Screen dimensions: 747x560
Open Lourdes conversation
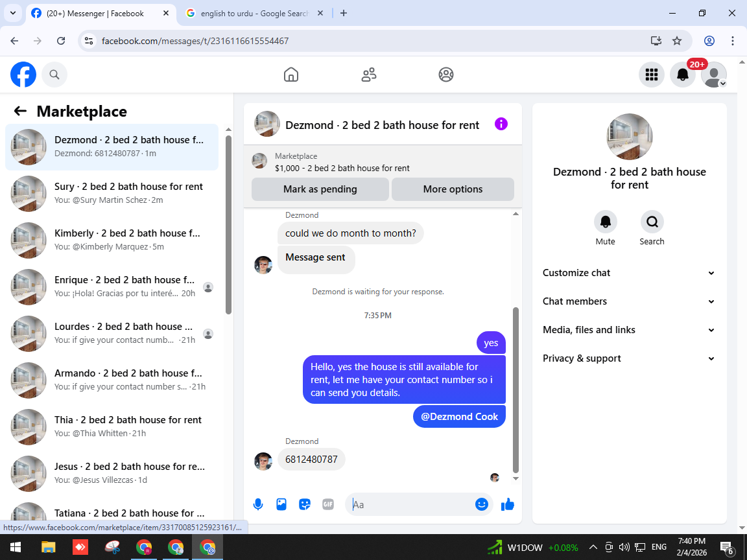point(112,333)
